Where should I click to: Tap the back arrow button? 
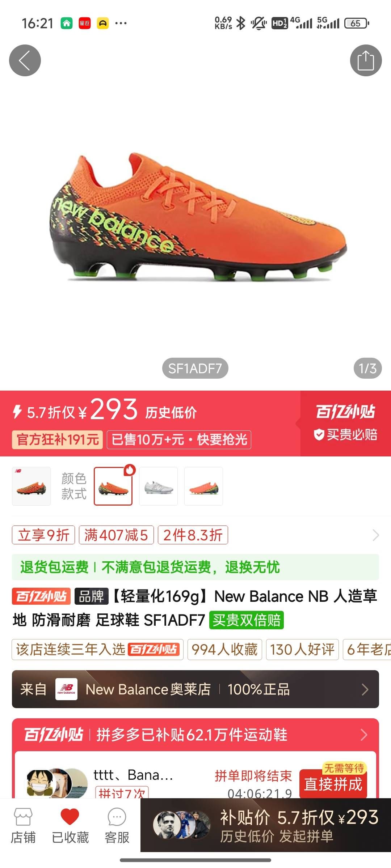[25, 60]
